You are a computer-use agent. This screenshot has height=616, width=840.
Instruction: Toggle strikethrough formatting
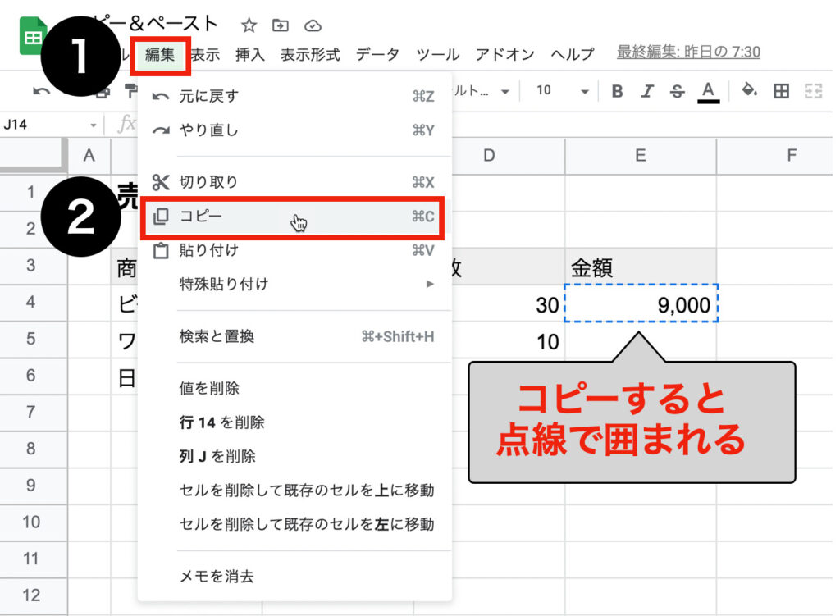pyautogui.click(x=677, y=92)
